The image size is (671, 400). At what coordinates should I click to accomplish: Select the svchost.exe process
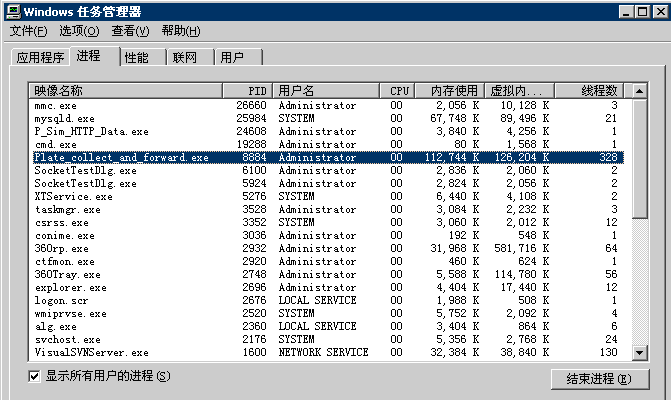click(x=328, y=339)
